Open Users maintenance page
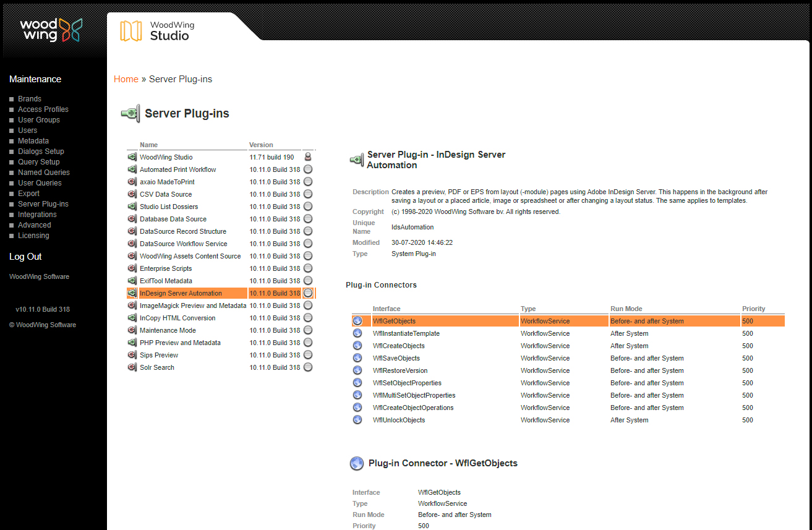812x530 pixels. pos(27,130)
